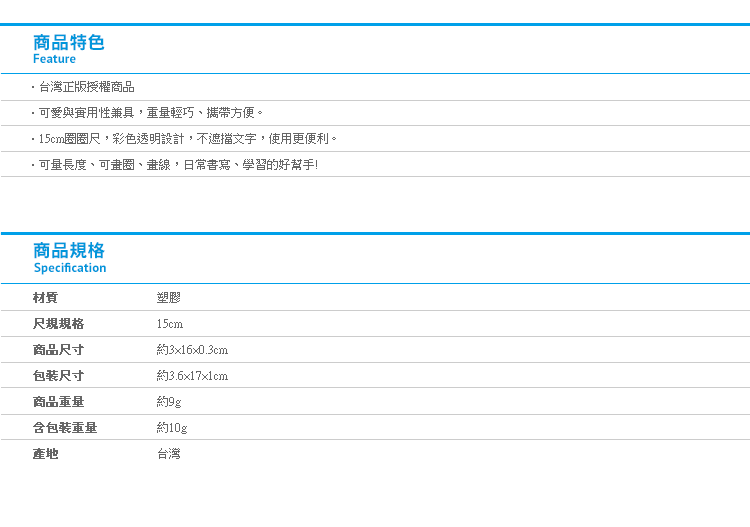Click the 台灣 origin value
This screenshot has height=527, width=750.
click(169, 454)
